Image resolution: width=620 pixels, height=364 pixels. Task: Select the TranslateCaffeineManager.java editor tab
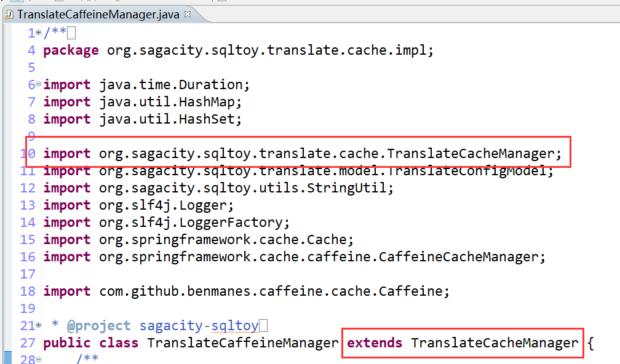98,14
